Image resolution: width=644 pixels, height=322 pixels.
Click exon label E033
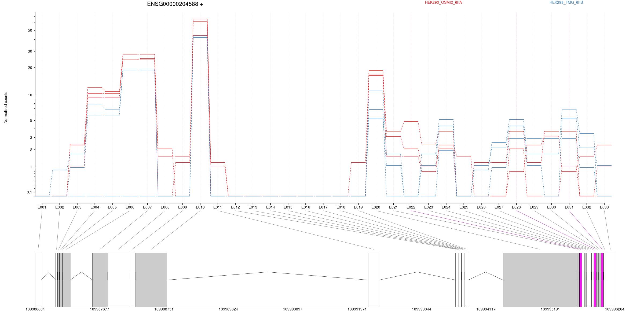point(604,207)
